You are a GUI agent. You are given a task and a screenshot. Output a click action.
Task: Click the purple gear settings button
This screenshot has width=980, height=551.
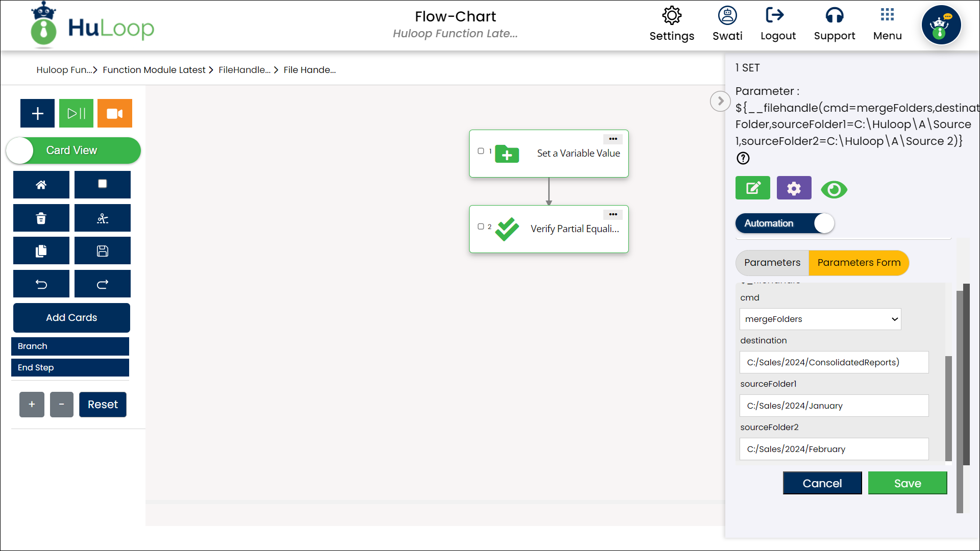(794, 188)
